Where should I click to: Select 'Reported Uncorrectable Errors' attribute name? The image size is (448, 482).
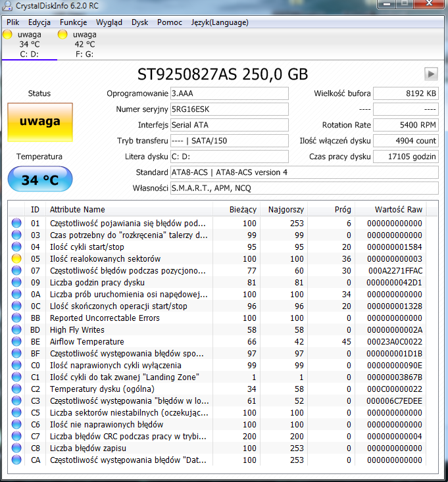[105, 318]
